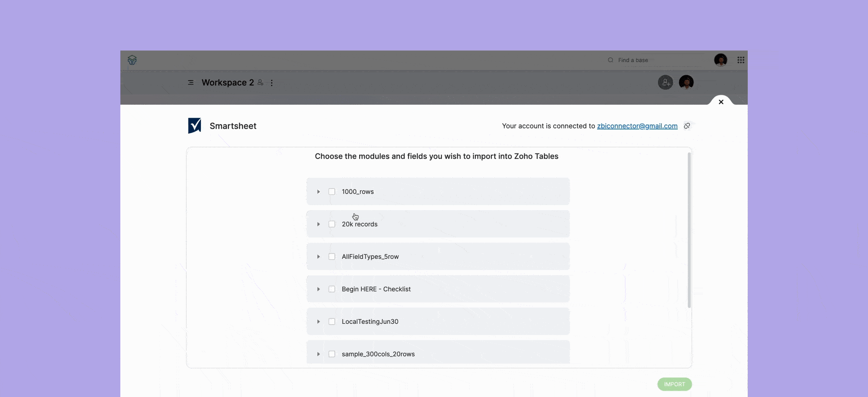Enable the Begin HERE - Checklist checkbox

[332, 289]
